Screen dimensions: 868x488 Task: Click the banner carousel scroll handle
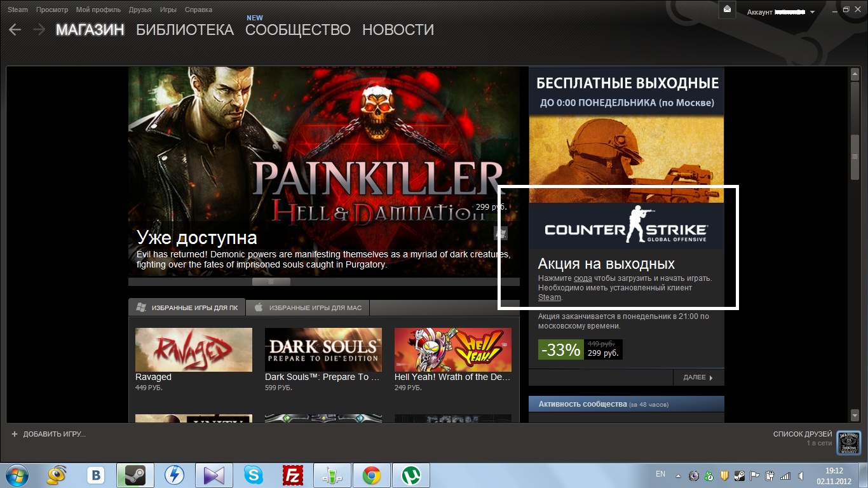[271, 281]
